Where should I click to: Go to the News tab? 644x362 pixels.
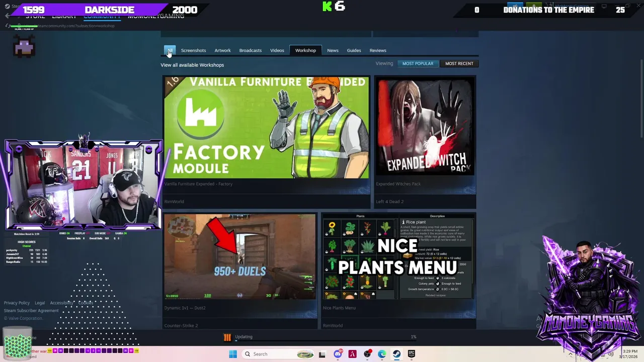333,50
